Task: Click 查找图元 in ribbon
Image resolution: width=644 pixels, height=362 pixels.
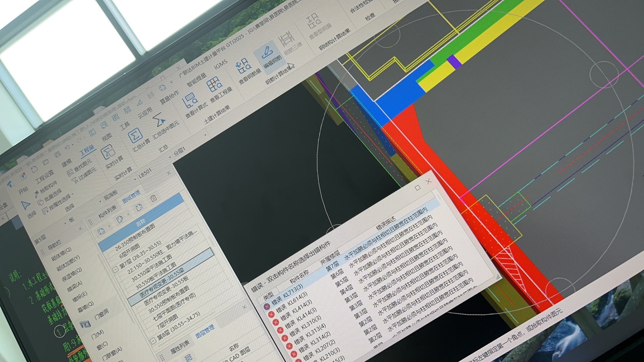Action: 80,168
